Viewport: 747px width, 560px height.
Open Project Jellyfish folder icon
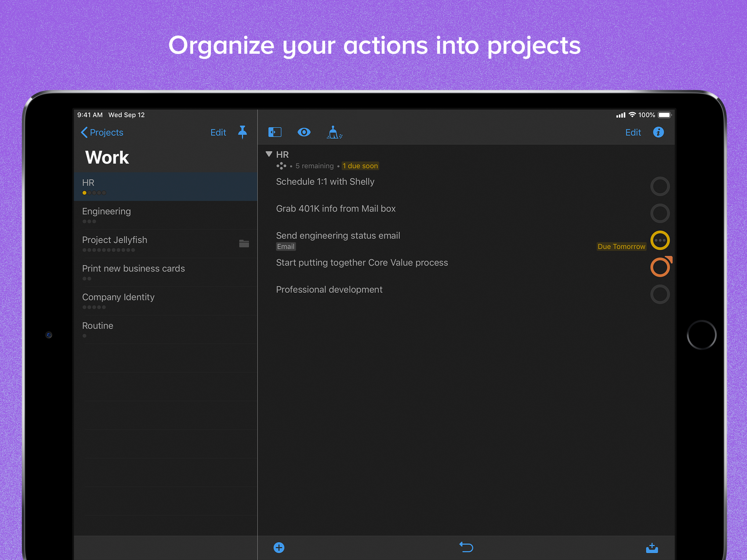[x=244, y=243]
